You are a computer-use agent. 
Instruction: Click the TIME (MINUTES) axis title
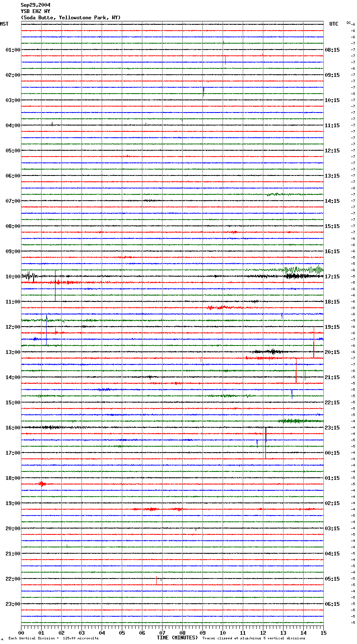click(x=177, y=638)
